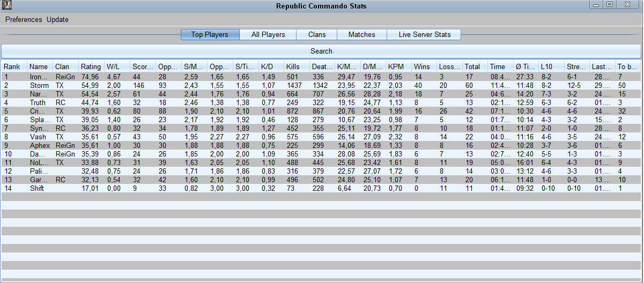This screenshot has width=644, height=283.
Task: Sort by the Wins column header
Action: coord(425,66)
